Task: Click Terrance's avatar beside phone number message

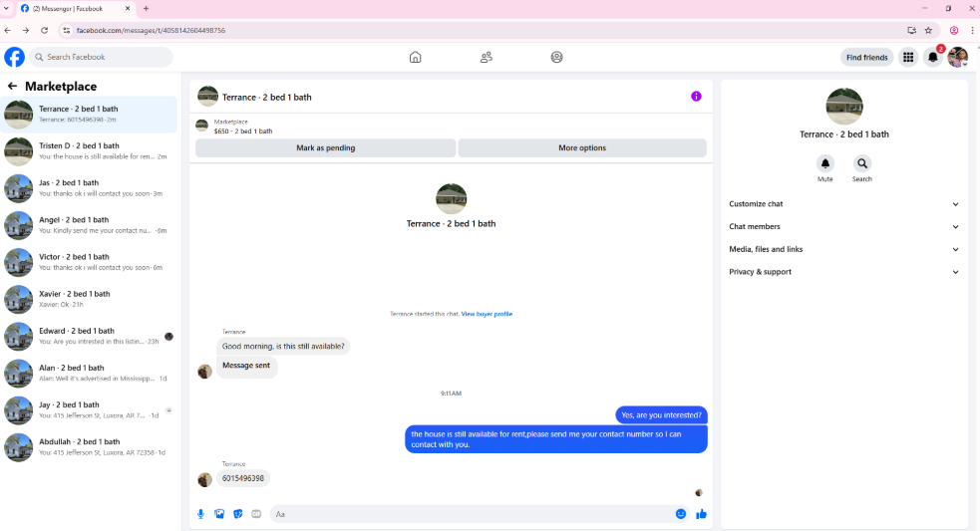Action: [205, 480]
